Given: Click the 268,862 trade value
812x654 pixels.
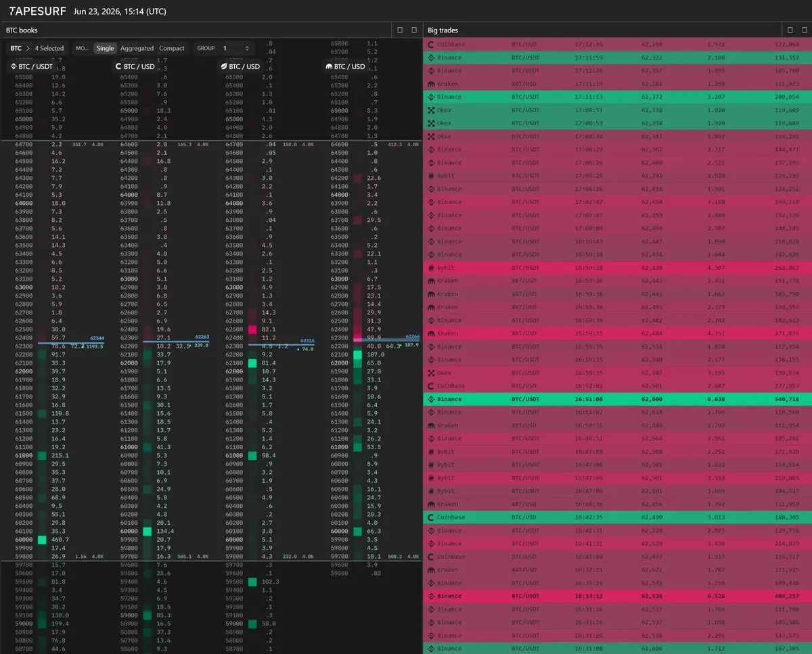Looking at the screenshot, I should coord(788,268).
